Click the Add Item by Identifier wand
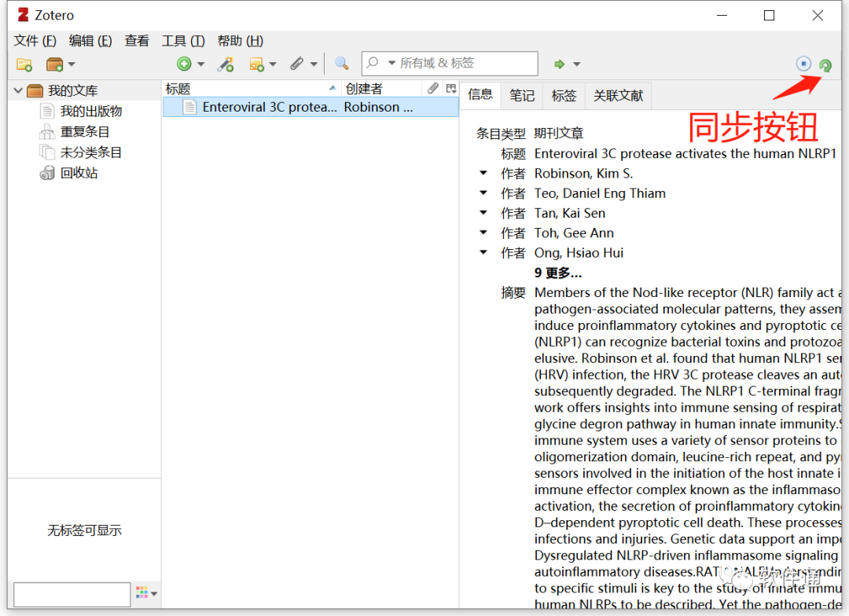This screenshot has height=616, width=849. [226, 64]
